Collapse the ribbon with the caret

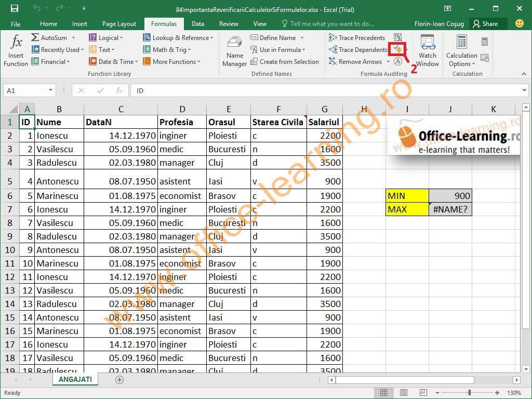pyautogui.click(x=524, y=74)
